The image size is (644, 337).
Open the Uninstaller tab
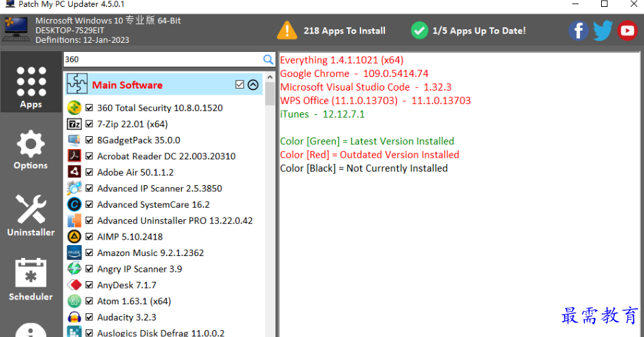(x=31, y=215)
